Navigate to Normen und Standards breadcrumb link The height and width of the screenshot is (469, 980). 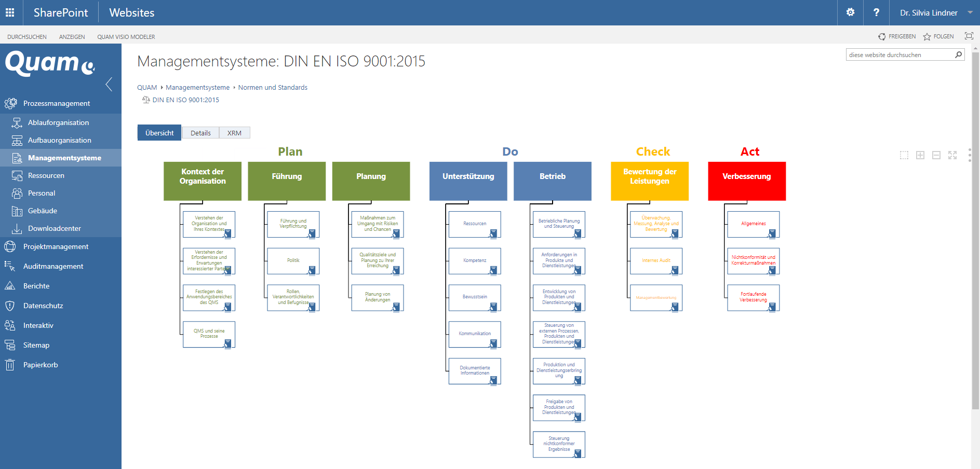(273, 87)
